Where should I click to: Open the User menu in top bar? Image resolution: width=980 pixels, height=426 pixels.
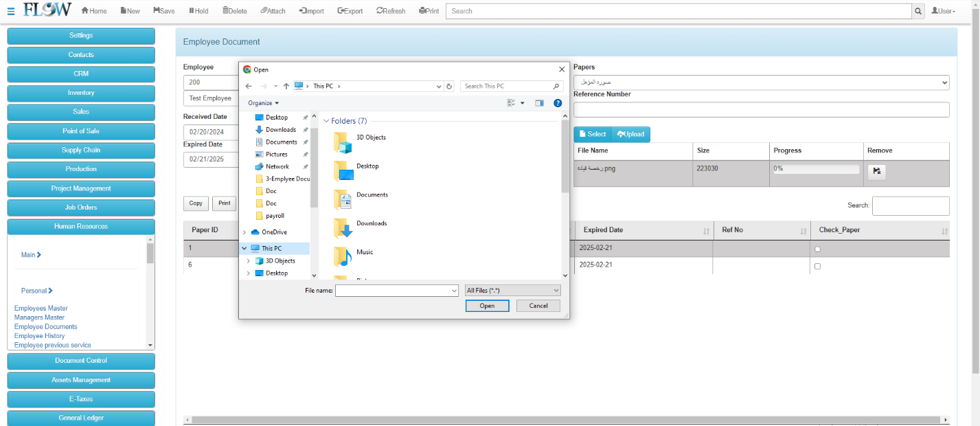pyautogui.click(x=943, y=11)
